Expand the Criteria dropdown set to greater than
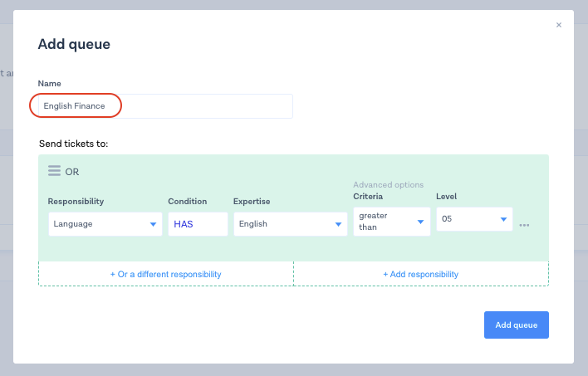The image size is (588, 376). [x=391, y=222]
